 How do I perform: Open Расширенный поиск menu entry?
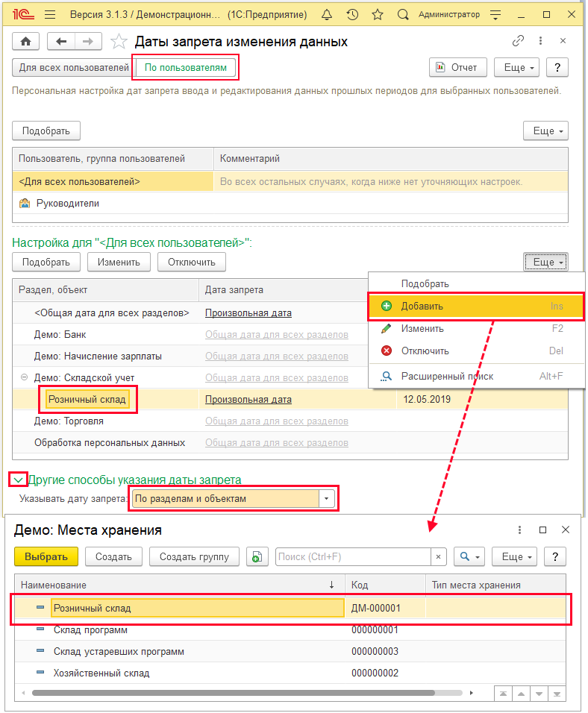point(476,376)
